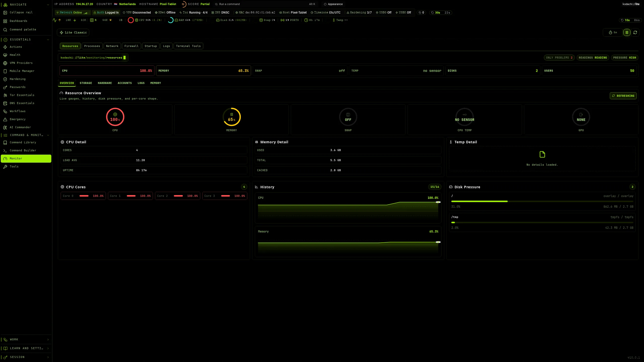This screenshot has width=644, height=362.
Task: Go to Health page
Action: click(26, 55)
